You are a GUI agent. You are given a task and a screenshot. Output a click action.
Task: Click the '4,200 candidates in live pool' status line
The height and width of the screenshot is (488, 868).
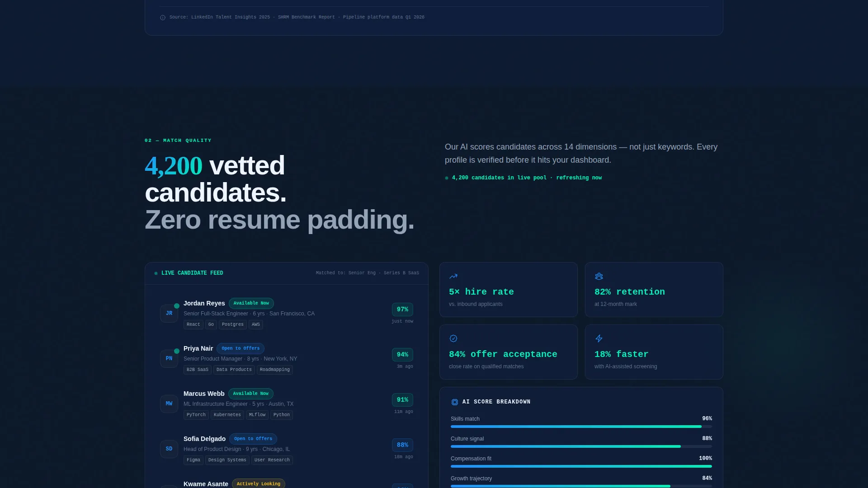coord(527,178)
